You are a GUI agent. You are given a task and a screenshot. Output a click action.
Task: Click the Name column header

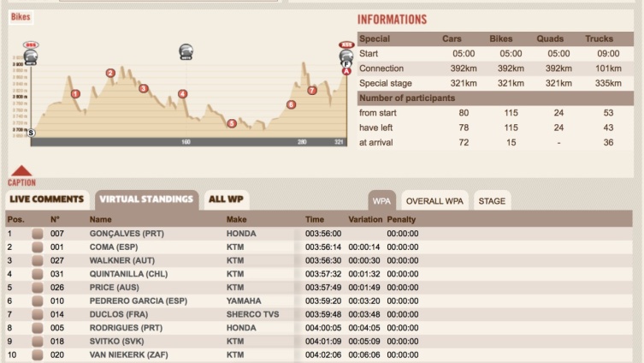pyautogui.click(x=101, y=219)
